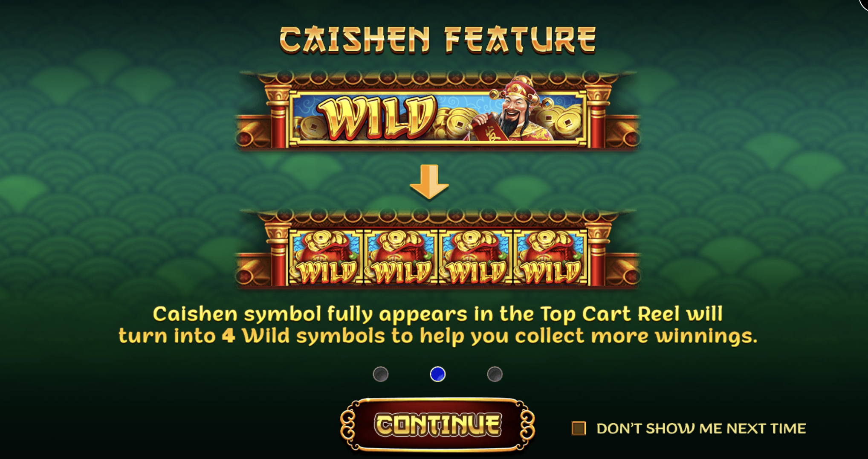The height and width of the screenshot is (459, 868).
Task: Click the Caishen Feature title
Action: [437, 40]
